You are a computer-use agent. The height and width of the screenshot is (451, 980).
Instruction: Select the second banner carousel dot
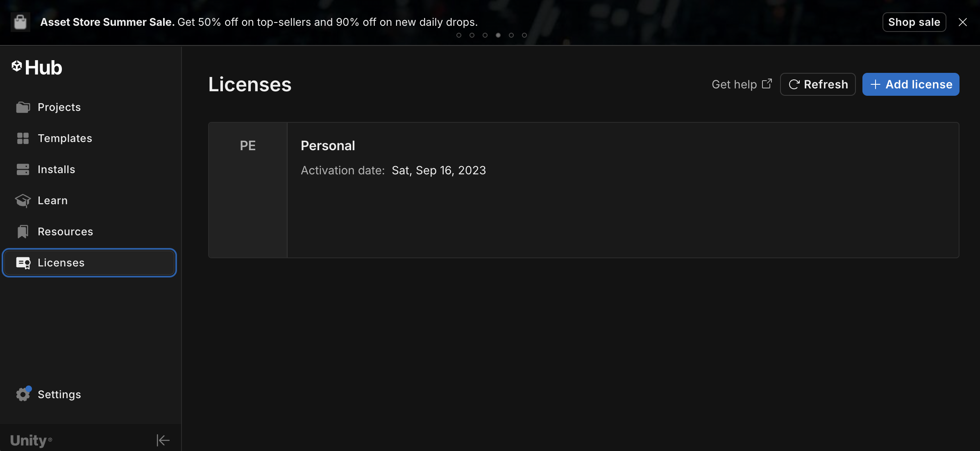click(x=472, y=35)
